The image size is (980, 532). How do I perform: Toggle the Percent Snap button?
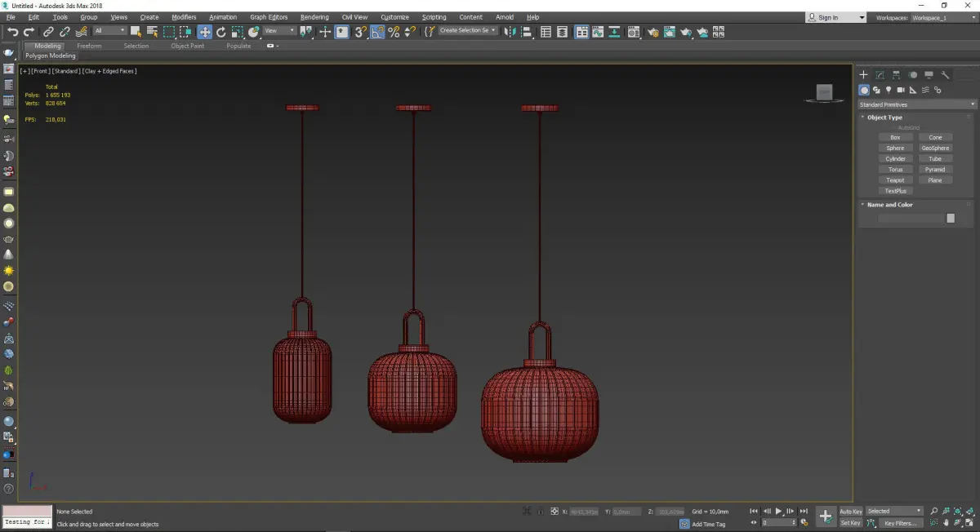click(394, 32)
